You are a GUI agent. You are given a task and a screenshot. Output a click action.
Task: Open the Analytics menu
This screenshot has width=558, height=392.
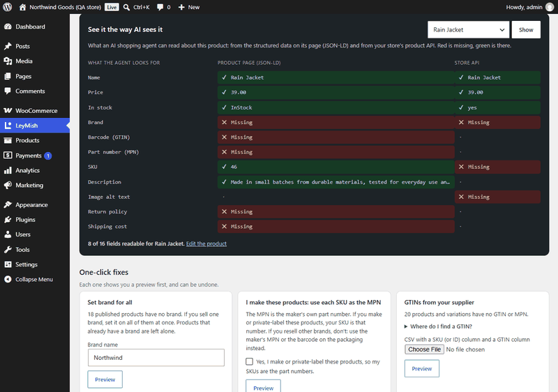[35, 170]
